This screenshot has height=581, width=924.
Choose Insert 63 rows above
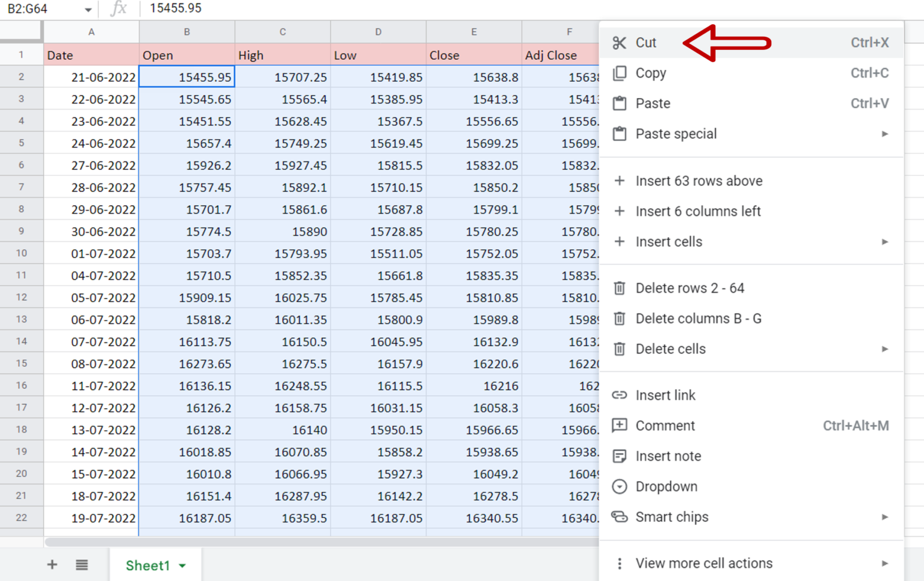pos(698,181)
